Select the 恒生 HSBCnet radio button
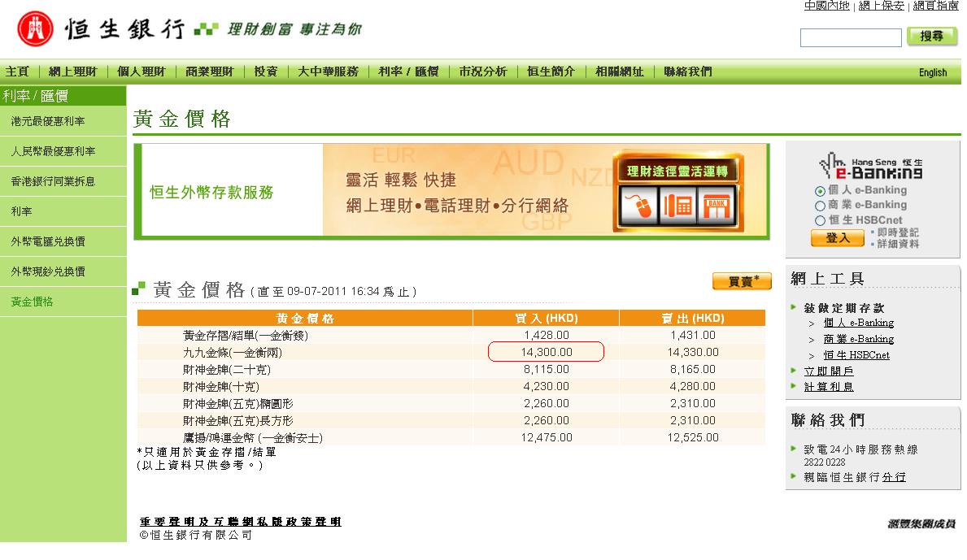967x560 pixels. tap(820, 220)
